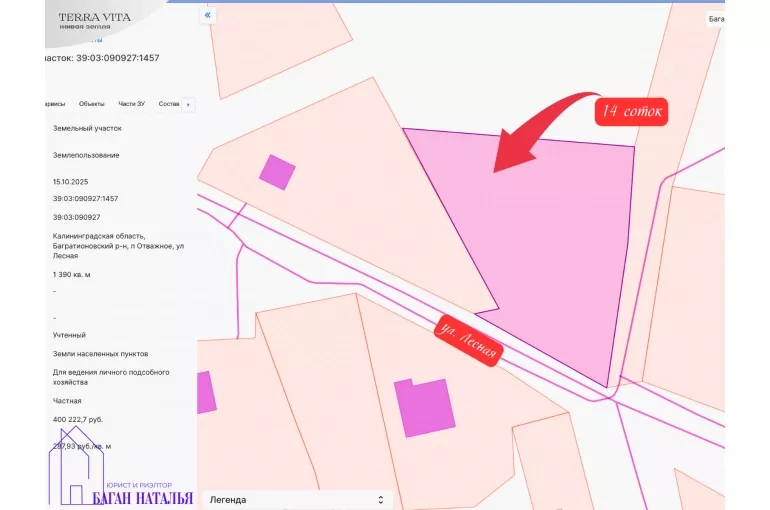This screenshot has height=510, width=770.
Task: Select the Состав tab
Action: click(169, 104)
